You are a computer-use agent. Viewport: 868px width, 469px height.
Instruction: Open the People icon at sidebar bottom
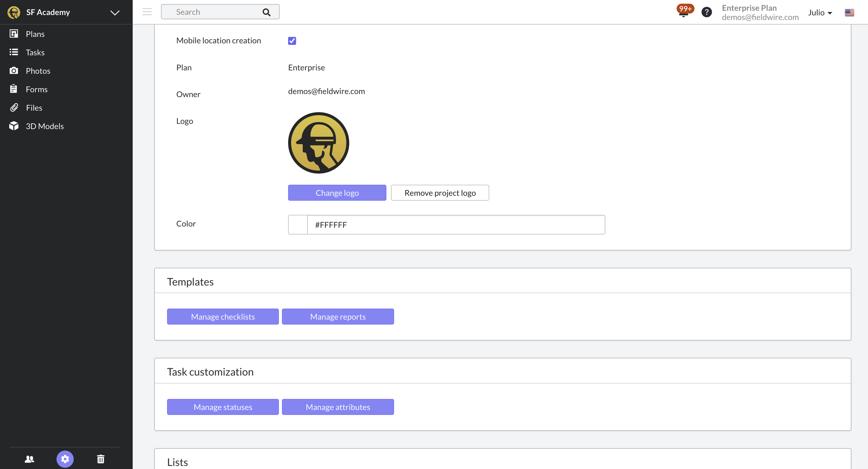click(30, 459)
